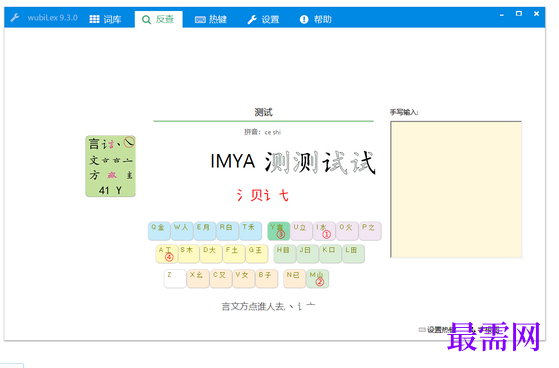559x368 pixels.
Task: Click the G王 key
Action: pyautogui.click(x=257, y=254)
